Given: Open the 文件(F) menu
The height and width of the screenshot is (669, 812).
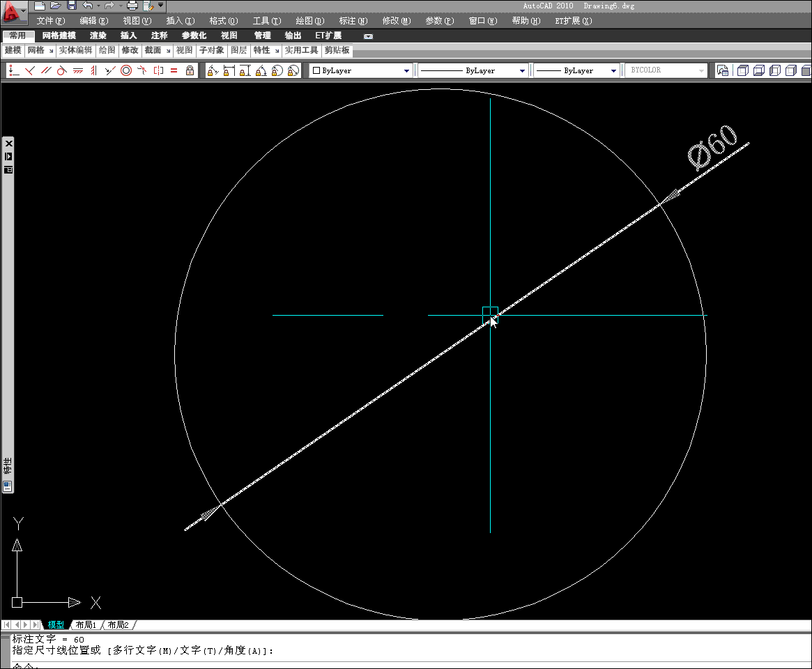Looking at the screenshot, I should coord(51,21).
